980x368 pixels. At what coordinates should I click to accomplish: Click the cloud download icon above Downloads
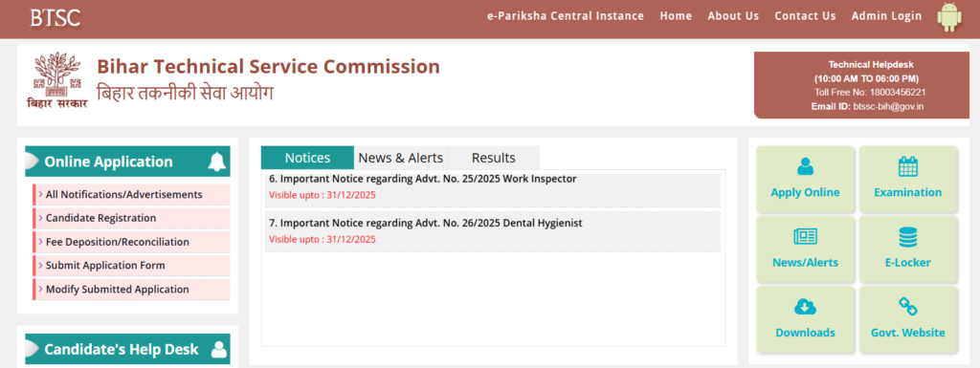pos(805,306)
